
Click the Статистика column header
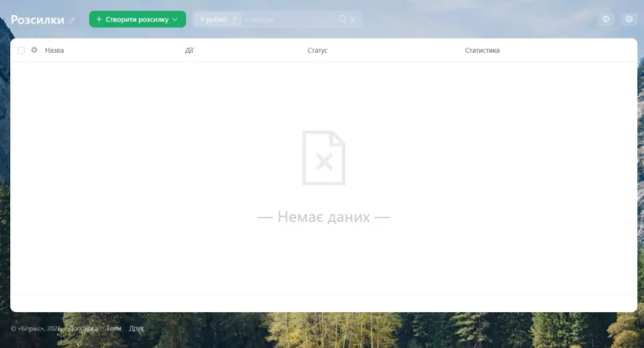click(x=482, y=50)
